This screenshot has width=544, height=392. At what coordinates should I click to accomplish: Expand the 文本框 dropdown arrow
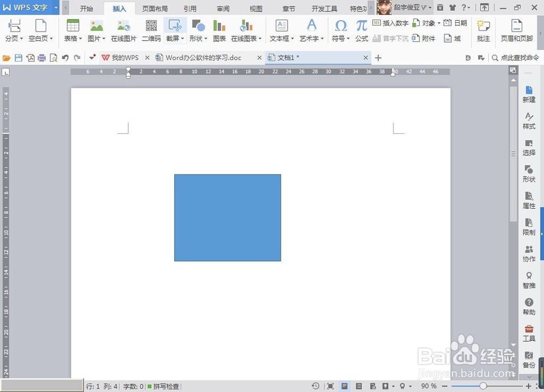(x=293, y=39)
